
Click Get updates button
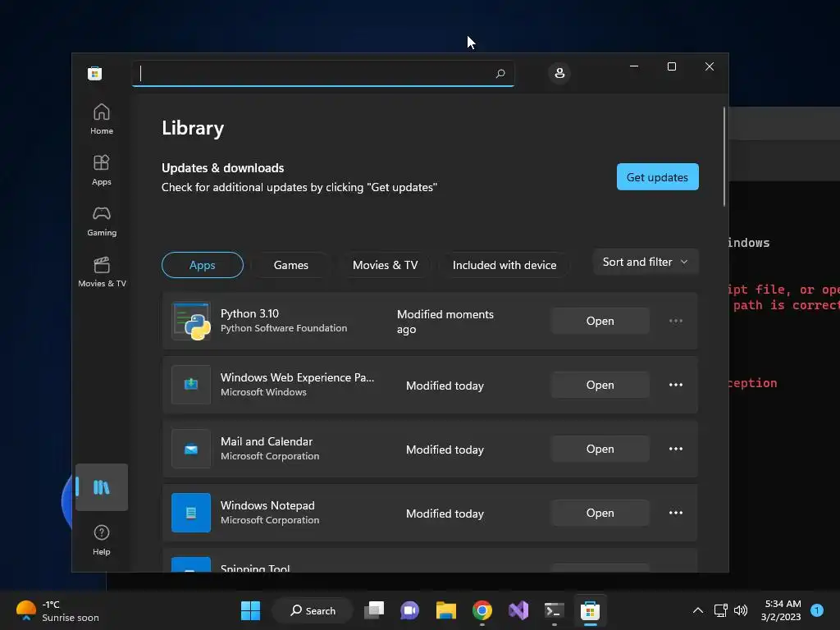tap(657, 177)
